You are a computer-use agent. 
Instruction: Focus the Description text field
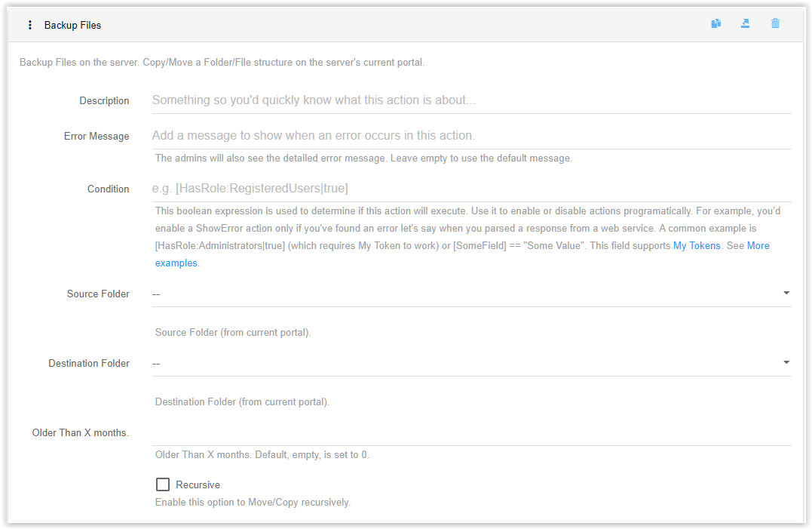pyautogui.click(x=471, y=100)
